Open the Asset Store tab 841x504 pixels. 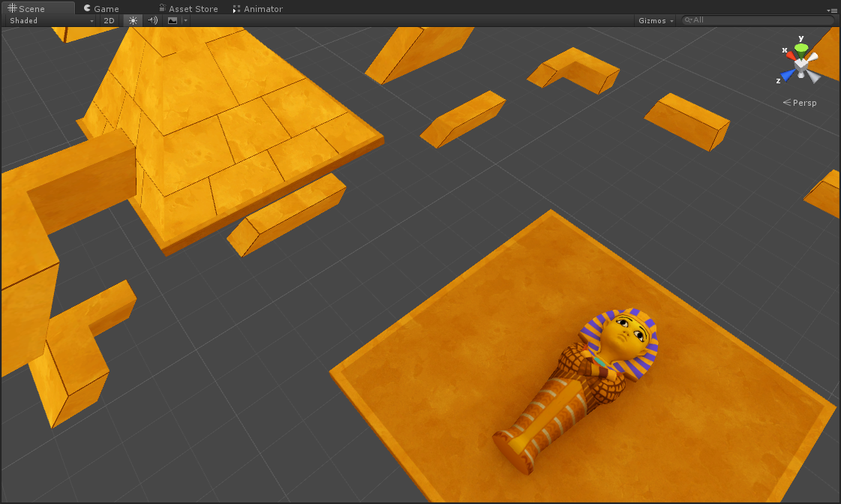188,8
